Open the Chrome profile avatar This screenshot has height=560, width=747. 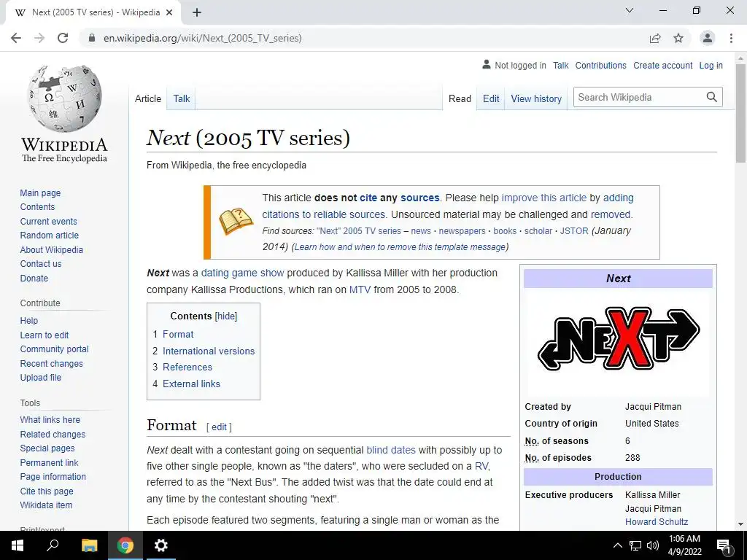708,38
